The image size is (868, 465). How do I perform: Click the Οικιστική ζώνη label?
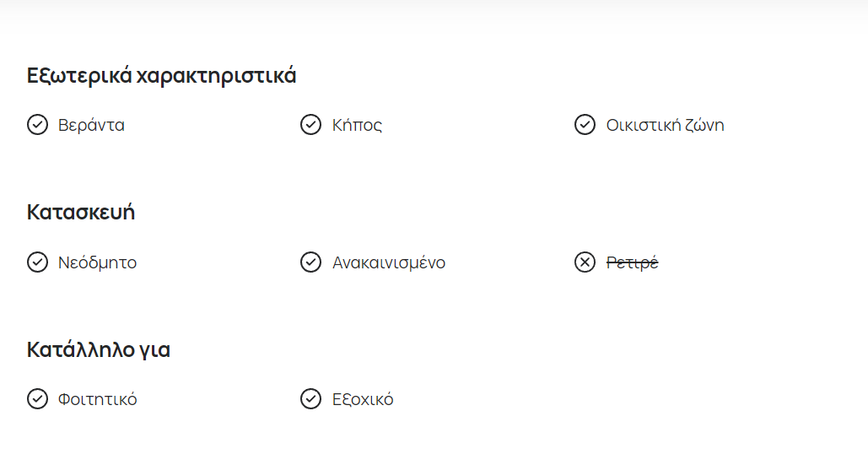pos(665,125)
